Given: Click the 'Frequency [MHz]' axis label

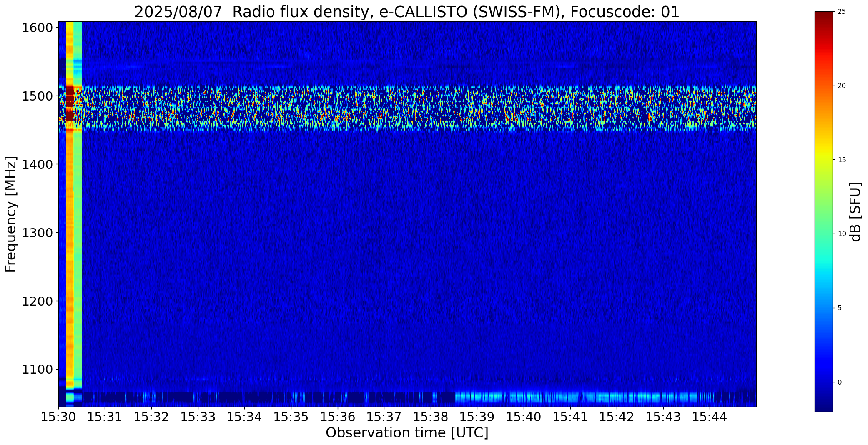Looking at the screenshot, I should click(x=11, y=214).
